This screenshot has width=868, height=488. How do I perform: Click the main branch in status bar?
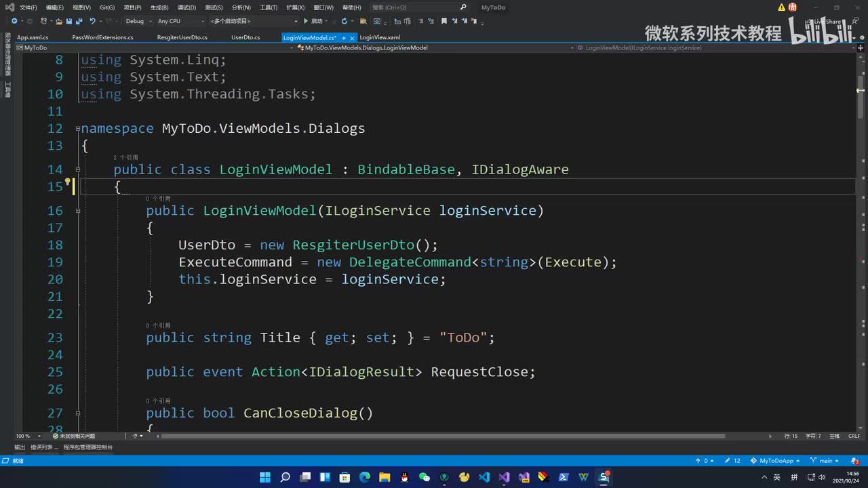point(825,461)
